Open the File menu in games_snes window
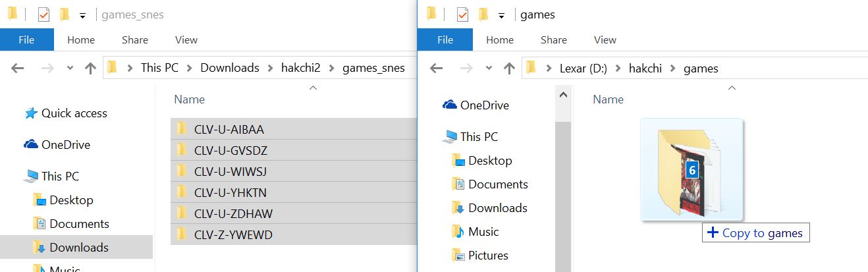 (x=26, y=40)
